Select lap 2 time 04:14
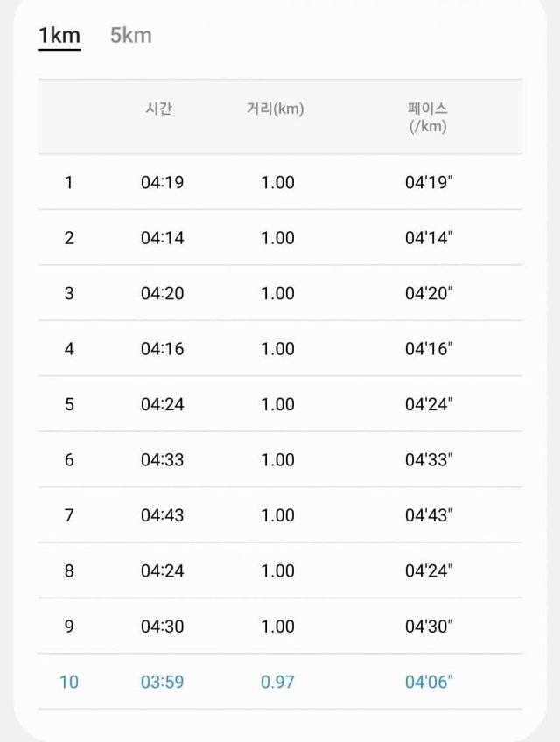Image resolution: width=560 pixels, height=742 pixels. (x=162, y=238)
